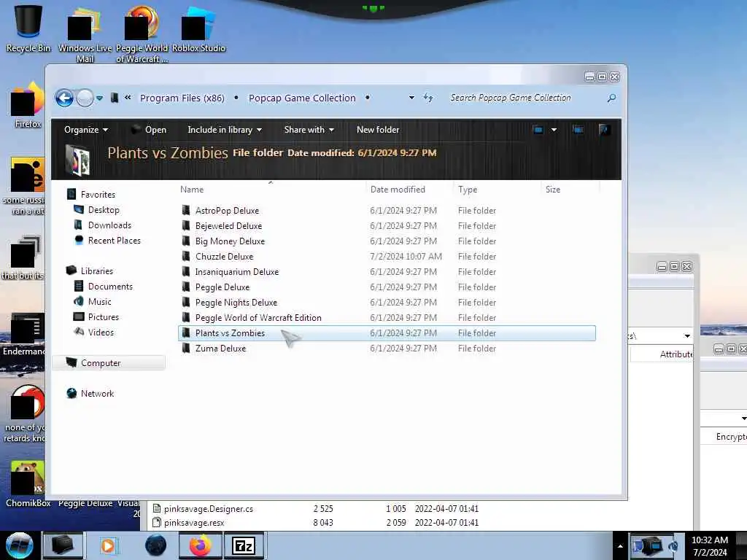Image resolution: width=747 pixels, height=560 pixels.
Task: Click the 7z taskbar button
Action: click(x=244, y=545)
